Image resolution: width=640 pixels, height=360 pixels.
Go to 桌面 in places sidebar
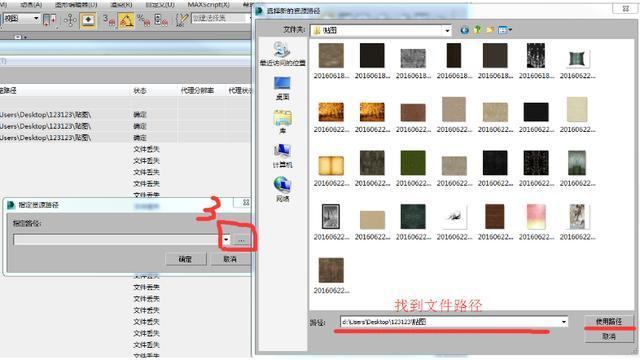pyautogui.click(x=282, y=89)
